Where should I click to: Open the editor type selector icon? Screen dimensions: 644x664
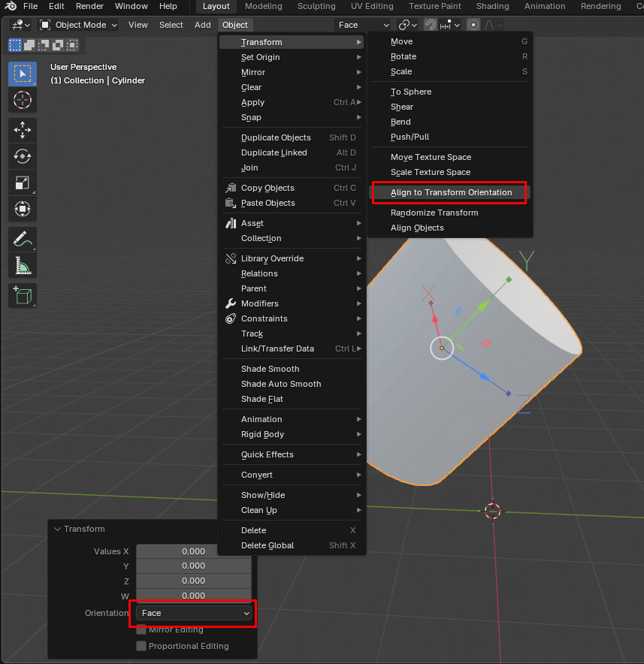(20, 25)
